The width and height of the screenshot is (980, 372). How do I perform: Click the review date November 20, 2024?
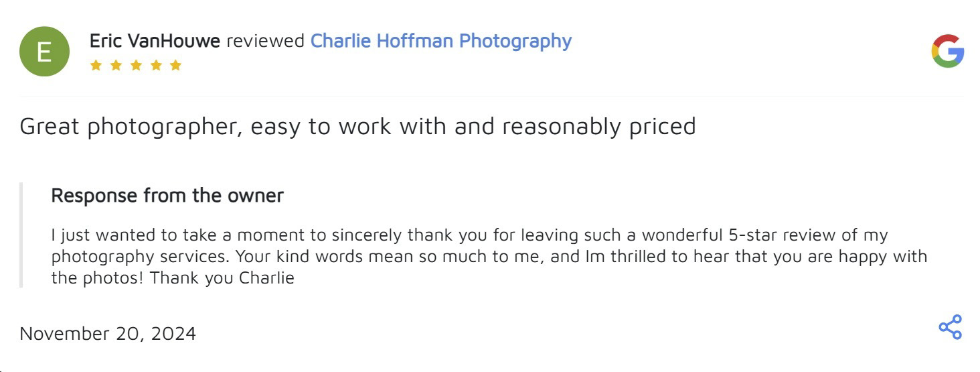click(108, 333)
